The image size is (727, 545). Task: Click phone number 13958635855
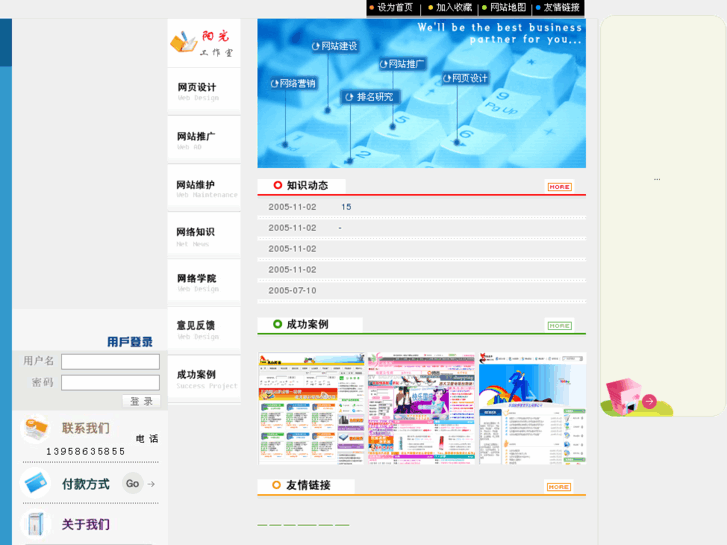(86, 451)
